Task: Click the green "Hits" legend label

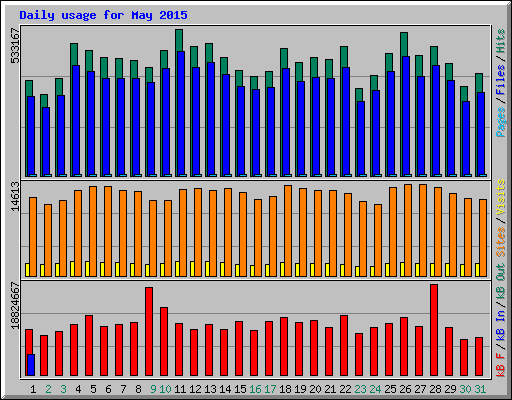Action: coord(501,41)
